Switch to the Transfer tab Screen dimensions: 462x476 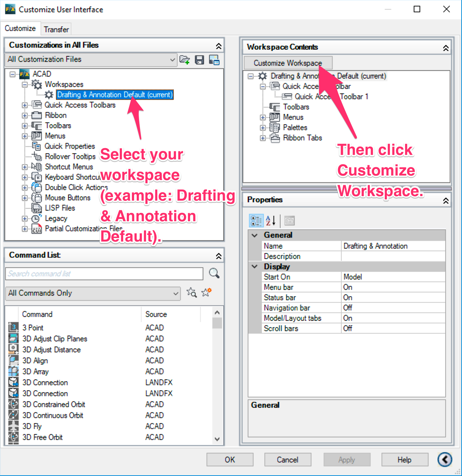(x=56, y=29)
